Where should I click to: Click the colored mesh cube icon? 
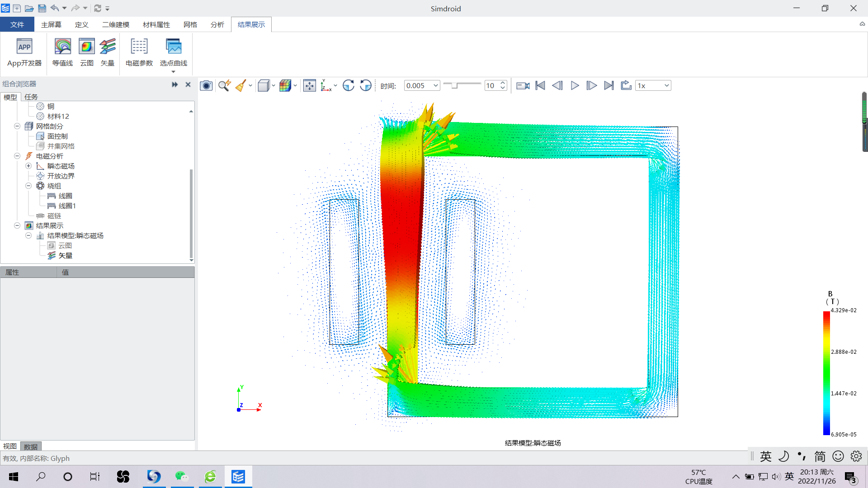click(x=285, y=86)
